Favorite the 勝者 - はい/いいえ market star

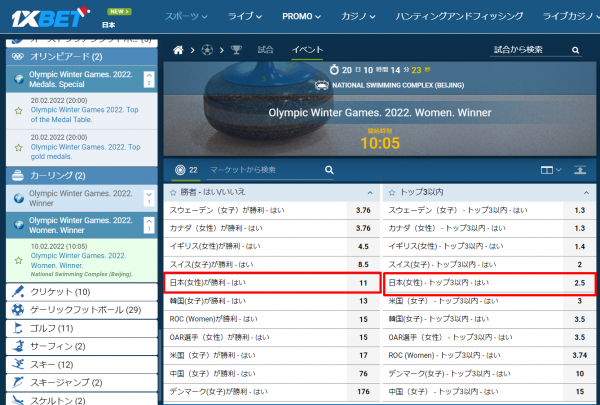(173, 193)
